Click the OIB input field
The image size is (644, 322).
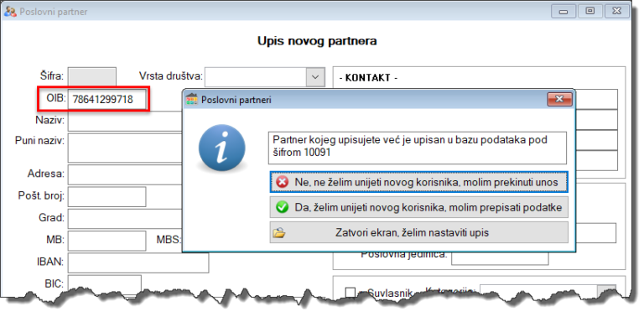pos(106,99)
